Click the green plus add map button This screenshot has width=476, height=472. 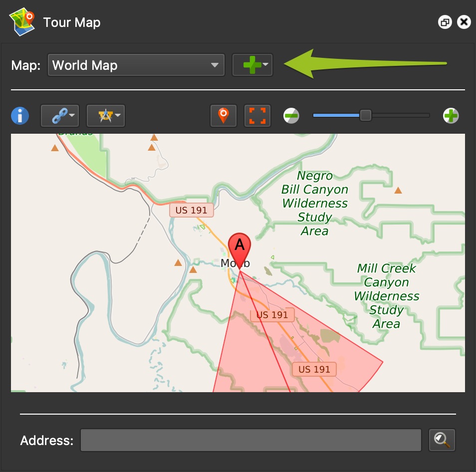pos(252,65)
